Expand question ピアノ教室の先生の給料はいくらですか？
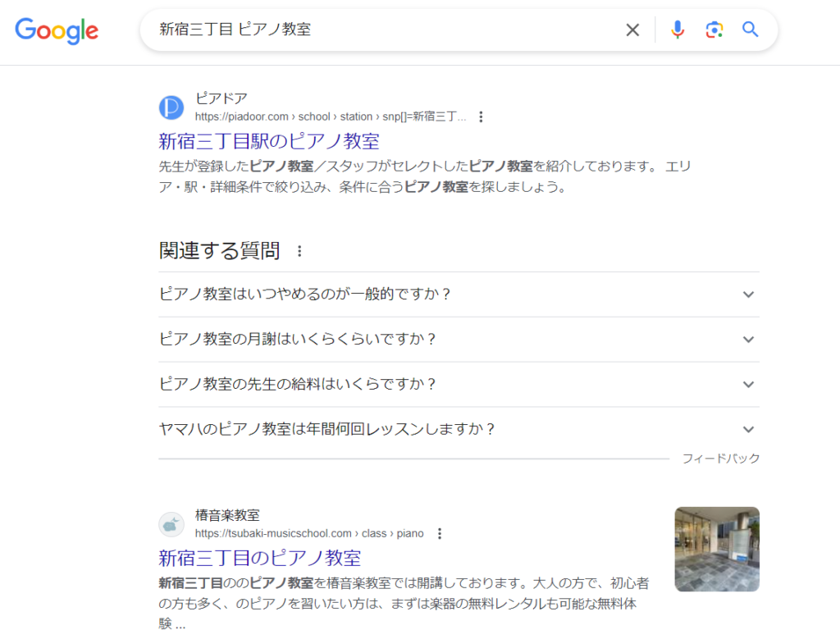This screenshot has width=840, height=630. 747,385
